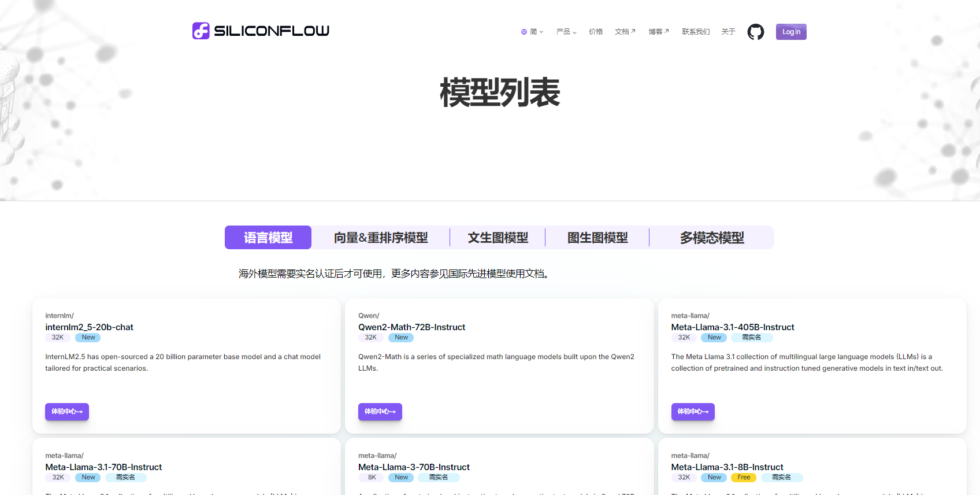The image size is (980, 495).
Task: Expand the 产品 dropdown menu
Action: [x=566, y=32]
